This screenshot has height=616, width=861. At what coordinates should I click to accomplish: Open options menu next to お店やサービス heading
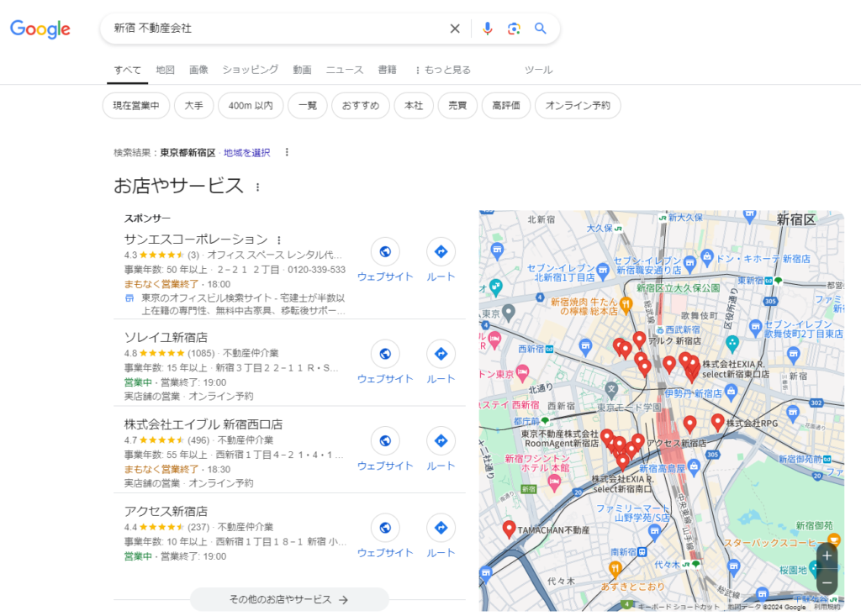[257, 187]
